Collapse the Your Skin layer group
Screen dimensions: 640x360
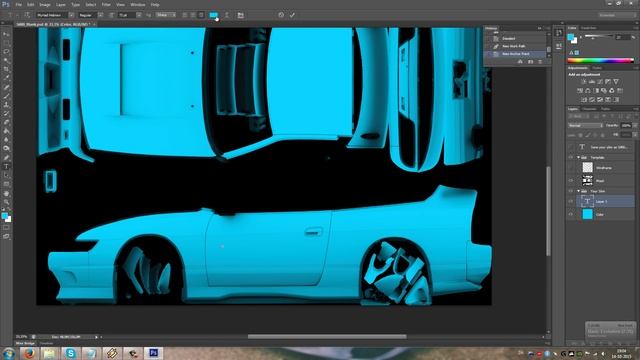tap(578, 191)
